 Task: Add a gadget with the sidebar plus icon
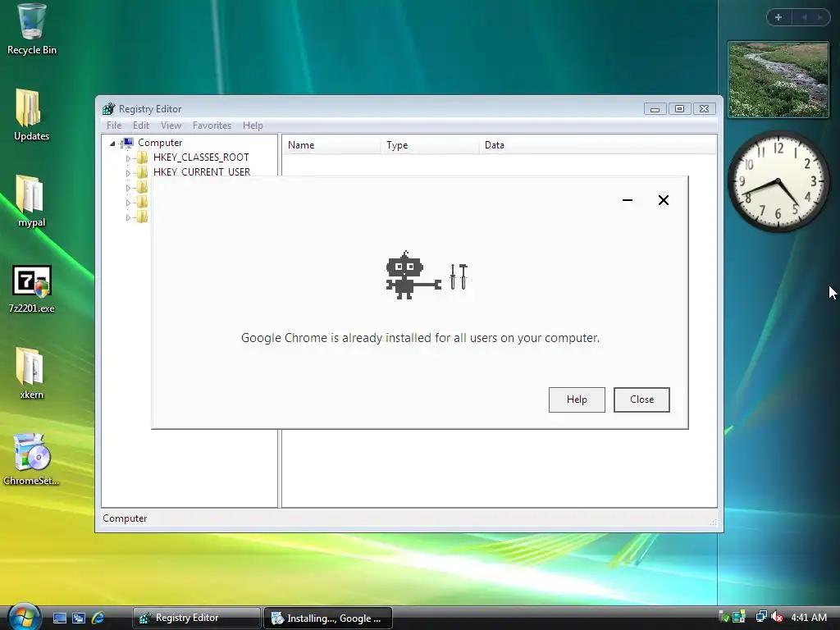[x=778, y=18]
